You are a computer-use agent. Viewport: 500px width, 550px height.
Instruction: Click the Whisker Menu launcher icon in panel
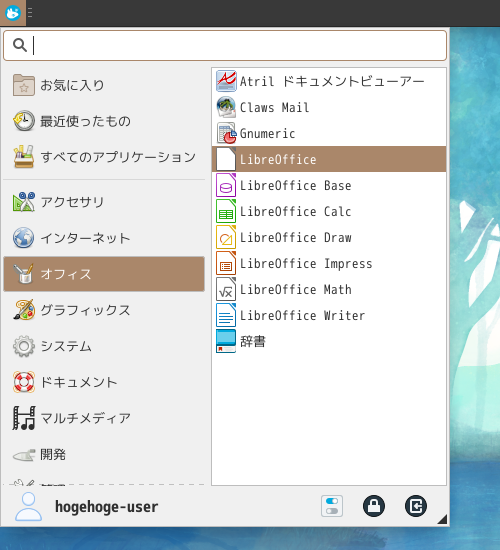click(13, 13)
